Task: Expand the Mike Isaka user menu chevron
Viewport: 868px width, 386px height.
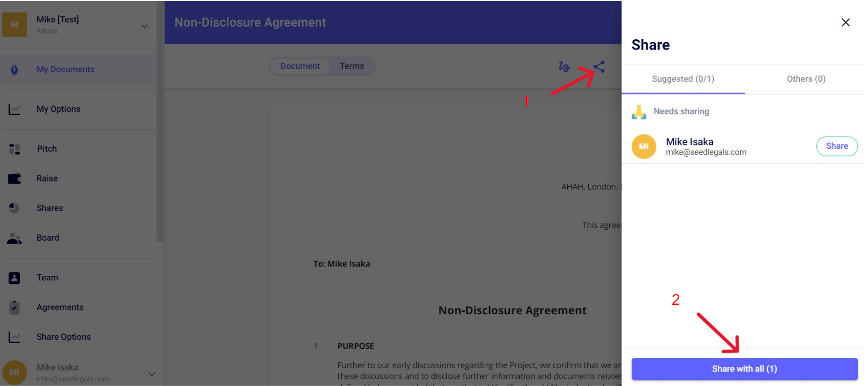Action: [x=152, y=374]
